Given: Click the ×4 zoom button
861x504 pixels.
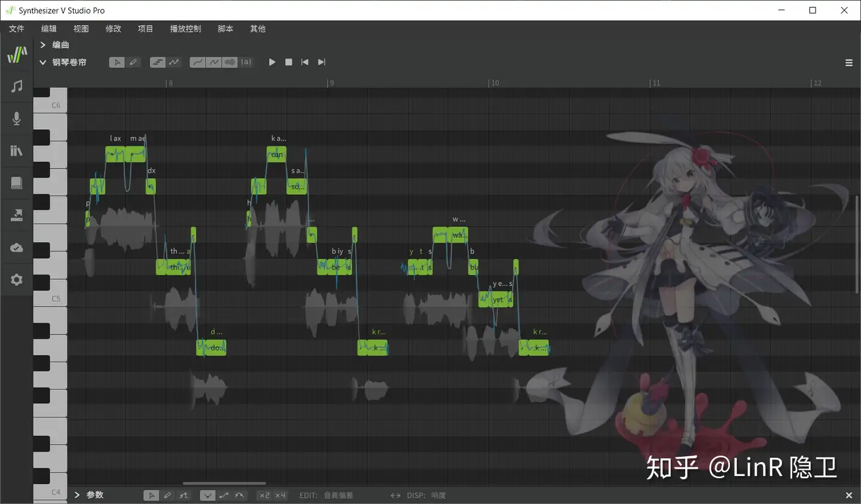Looking at the screenshot, I should coord(280,495).
